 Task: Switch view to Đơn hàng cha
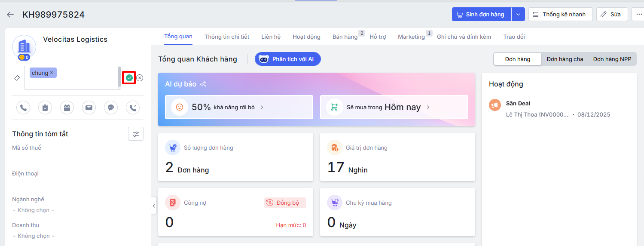pyautogui.click(x=565, y=59)
